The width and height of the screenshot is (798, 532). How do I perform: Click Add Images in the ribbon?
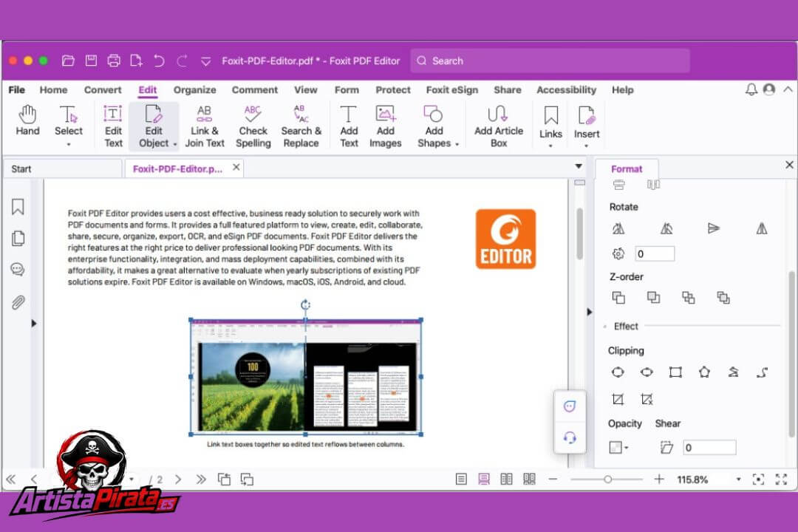point(385,126)
